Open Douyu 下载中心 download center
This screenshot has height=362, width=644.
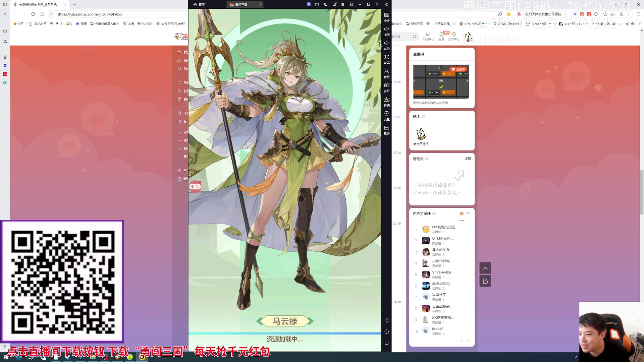pos(428,36)
